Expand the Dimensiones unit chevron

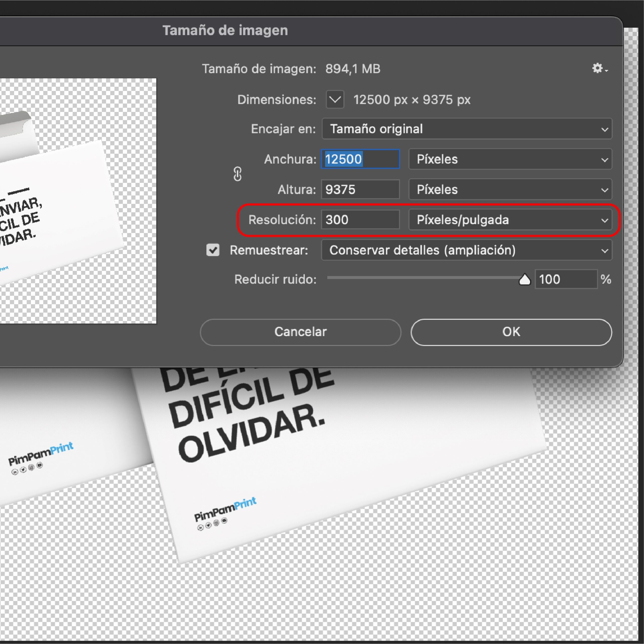point(335,99)
